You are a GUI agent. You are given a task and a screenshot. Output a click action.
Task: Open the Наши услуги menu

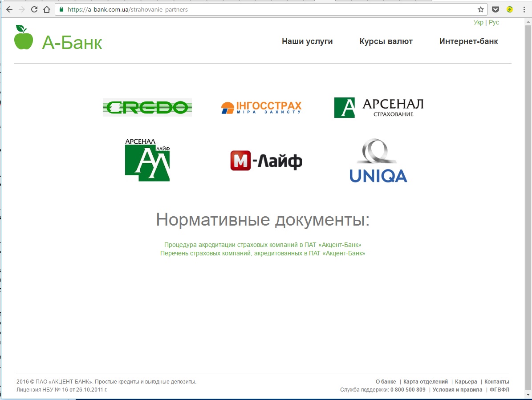point(307,41)
